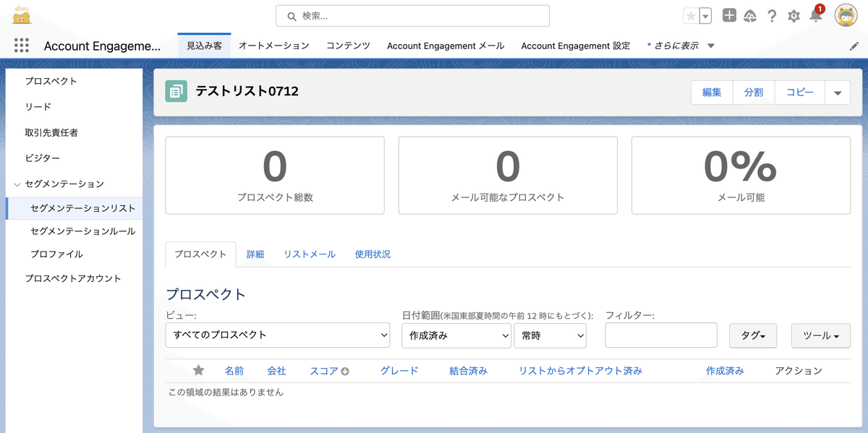Sort by 作成済み column header in table

click(725, 371)
